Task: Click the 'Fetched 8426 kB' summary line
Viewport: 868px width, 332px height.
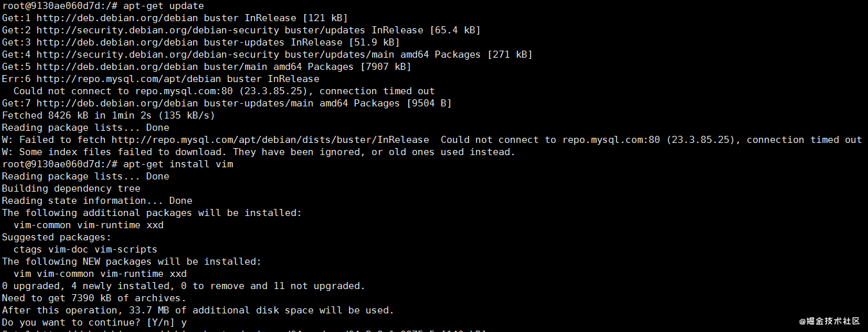Action: pyautogui.click(x=108, y=115)
